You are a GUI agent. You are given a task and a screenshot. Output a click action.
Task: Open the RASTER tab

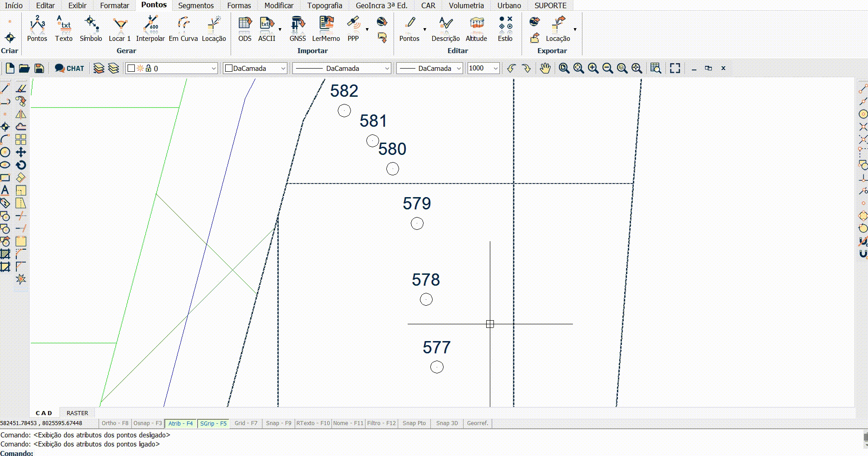pyautogui.click(x=77, y=413)
